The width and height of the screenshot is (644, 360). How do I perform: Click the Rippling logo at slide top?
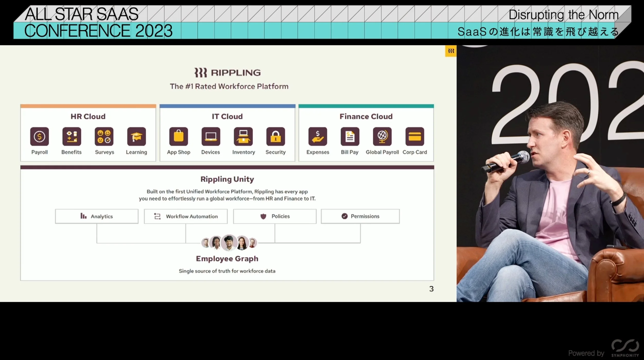(x=227, y=73)
